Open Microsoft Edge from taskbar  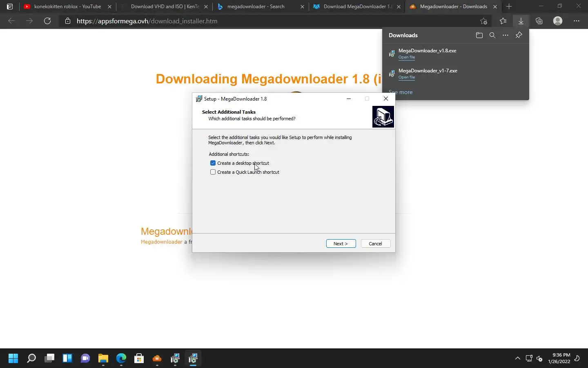click(x=121, y=359)
